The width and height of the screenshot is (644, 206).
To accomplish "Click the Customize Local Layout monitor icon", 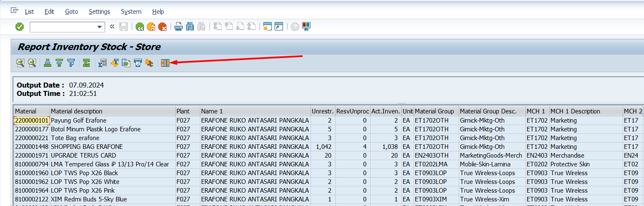I will coord(306,27).
